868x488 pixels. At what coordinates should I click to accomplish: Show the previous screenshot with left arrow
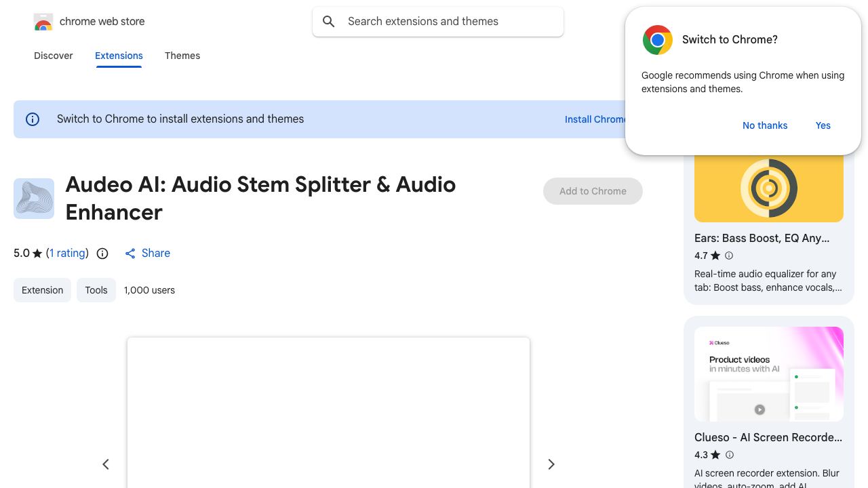106,464
